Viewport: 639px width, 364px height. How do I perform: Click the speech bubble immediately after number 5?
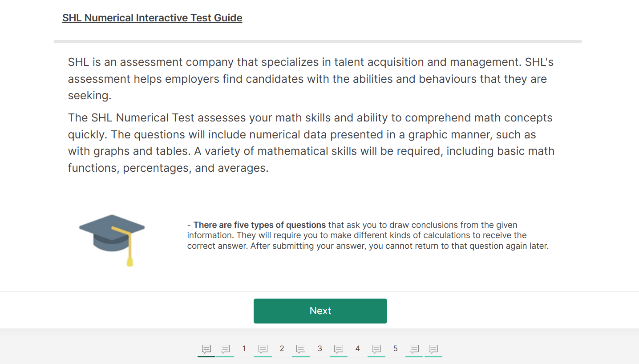click(414, 349)
